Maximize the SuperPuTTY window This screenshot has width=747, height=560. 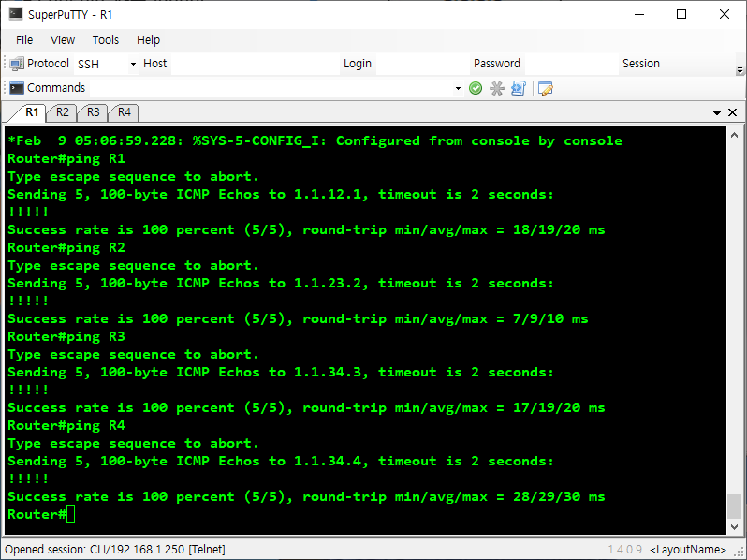[681, 14]
